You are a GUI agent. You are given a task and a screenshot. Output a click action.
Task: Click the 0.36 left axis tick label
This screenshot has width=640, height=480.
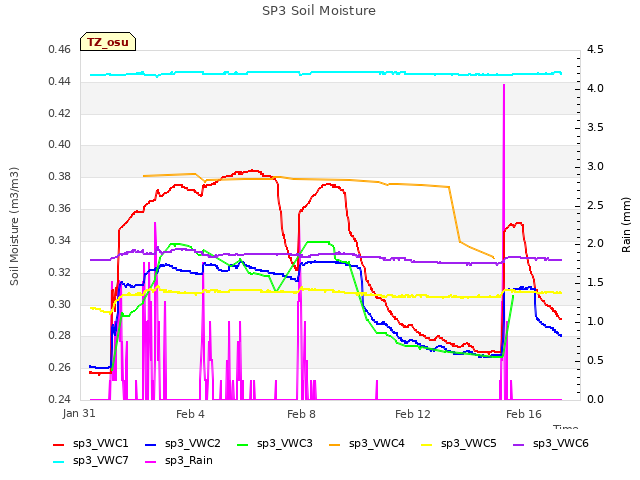pos(60,209)
